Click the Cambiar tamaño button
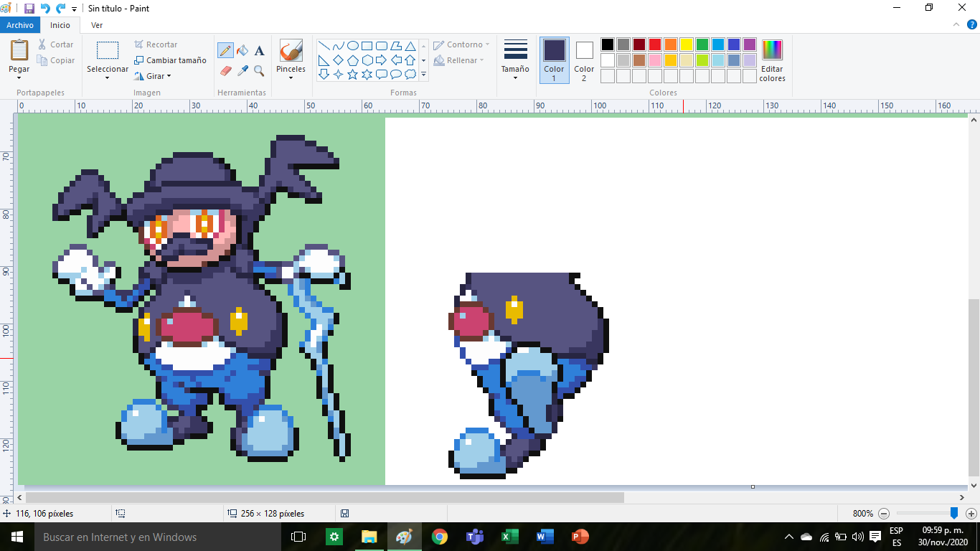980x551 pixels. (x=170, y=60)
